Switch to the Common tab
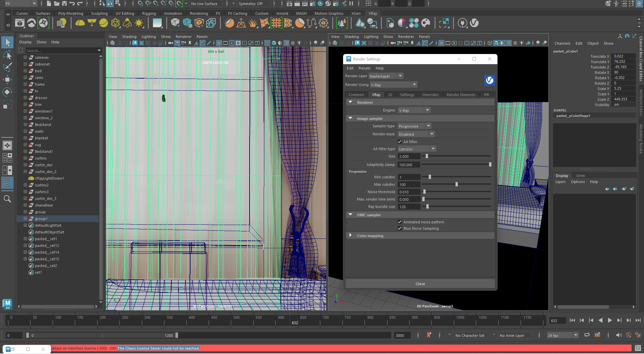644x354 pixels. (x=356, y=95)
